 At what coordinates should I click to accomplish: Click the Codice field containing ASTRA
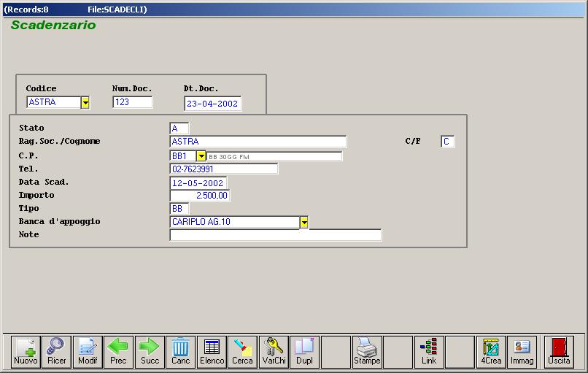tap(54, 102)
